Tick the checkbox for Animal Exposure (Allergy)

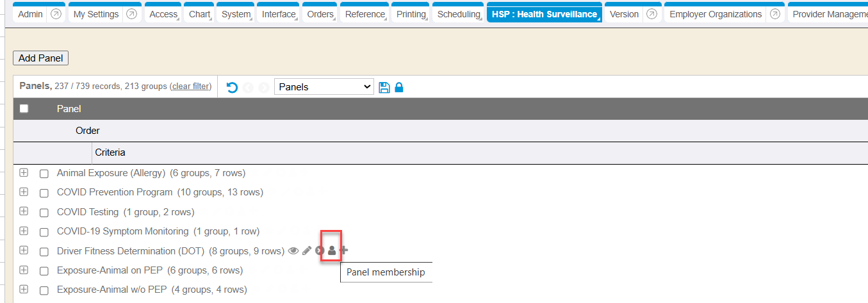pos(44,174)
